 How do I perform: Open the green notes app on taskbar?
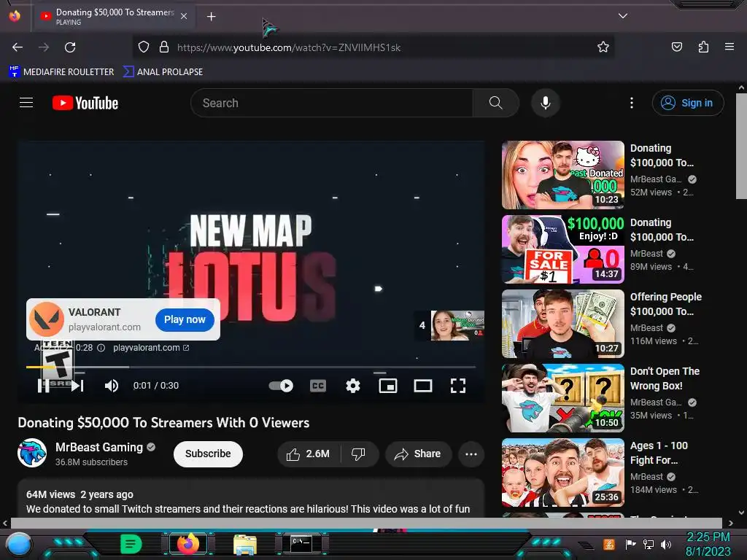tap(131, 544)
